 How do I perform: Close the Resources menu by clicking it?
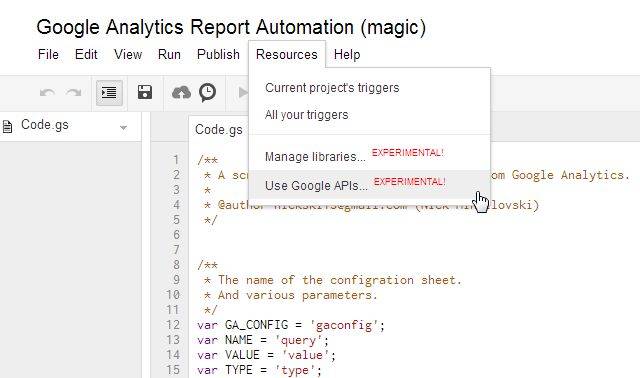point(287,55)
